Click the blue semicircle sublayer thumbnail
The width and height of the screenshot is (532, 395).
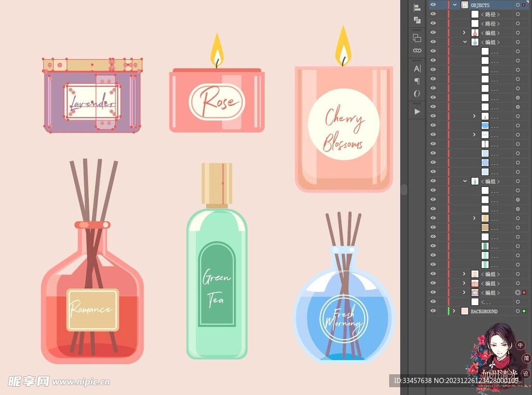coord(485,126)
